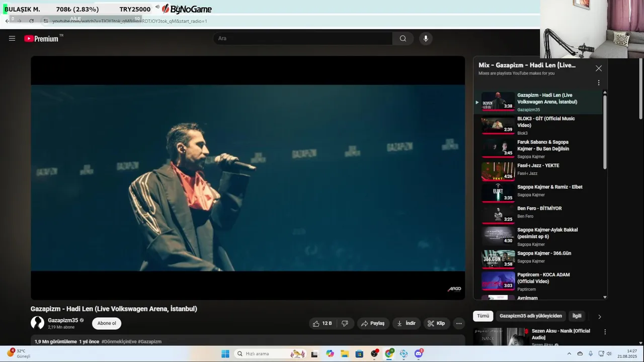The width and height of the screenshot is (644, 362).
Task: Open Discord icon in taskbar
Action: point(419,354)
